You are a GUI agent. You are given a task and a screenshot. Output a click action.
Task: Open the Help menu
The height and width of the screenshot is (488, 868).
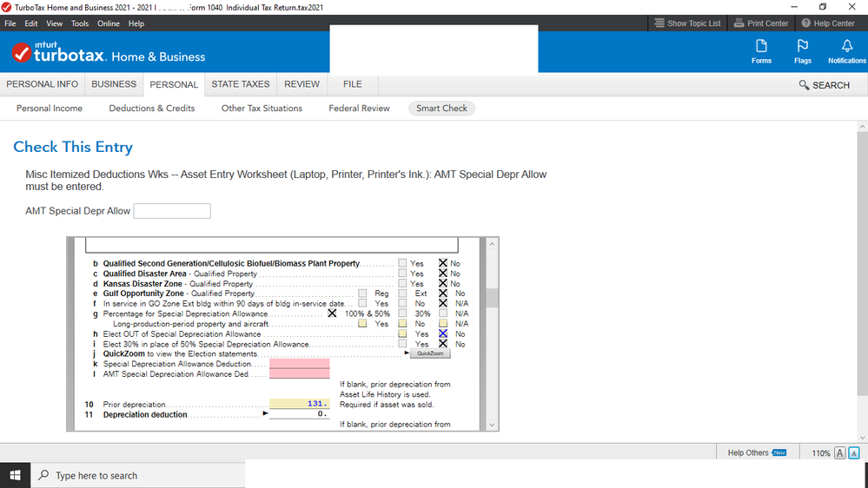[x=136, y=23]
